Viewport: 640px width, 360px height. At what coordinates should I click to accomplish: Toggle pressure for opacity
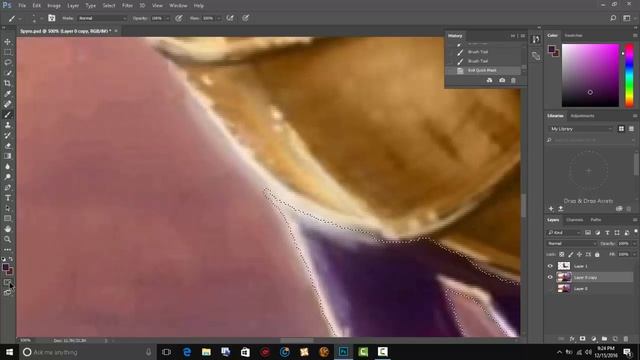tap(179, 18)
